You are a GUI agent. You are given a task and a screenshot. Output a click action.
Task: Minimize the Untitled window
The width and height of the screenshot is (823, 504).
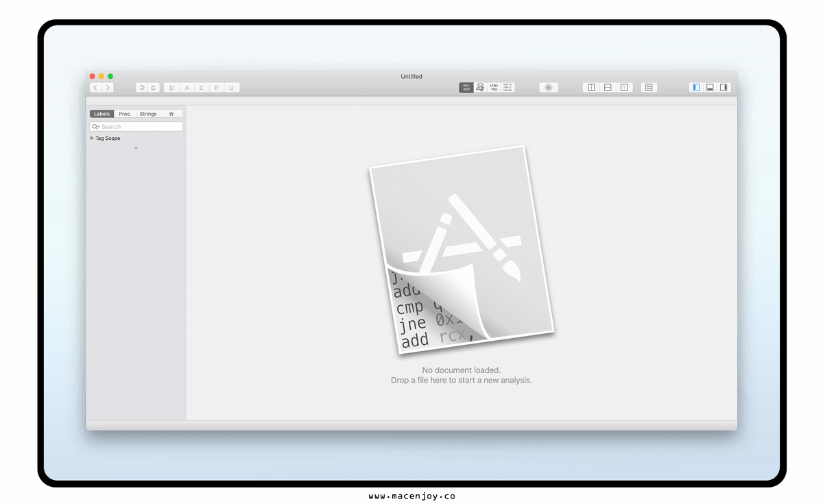pyautogui.click(x=102, y=76)
